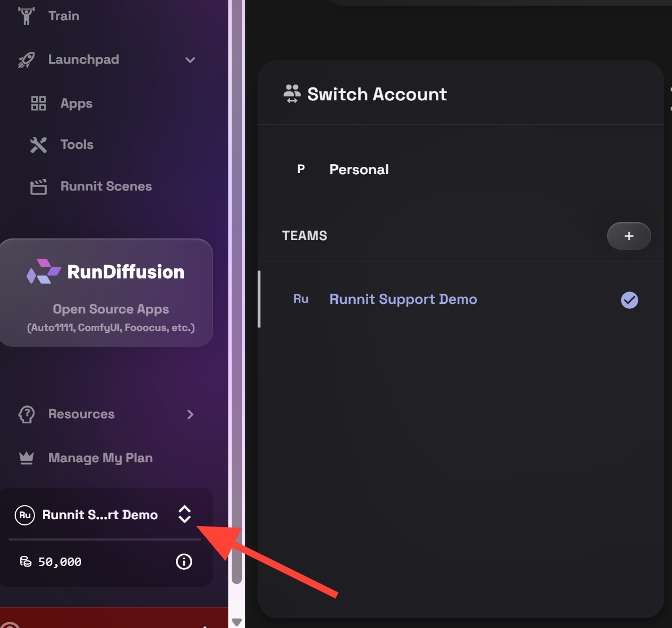The width and height of the screenshot is (672, 628).
Task: Click the Tools wrench icon
Action: pos(38,145)
